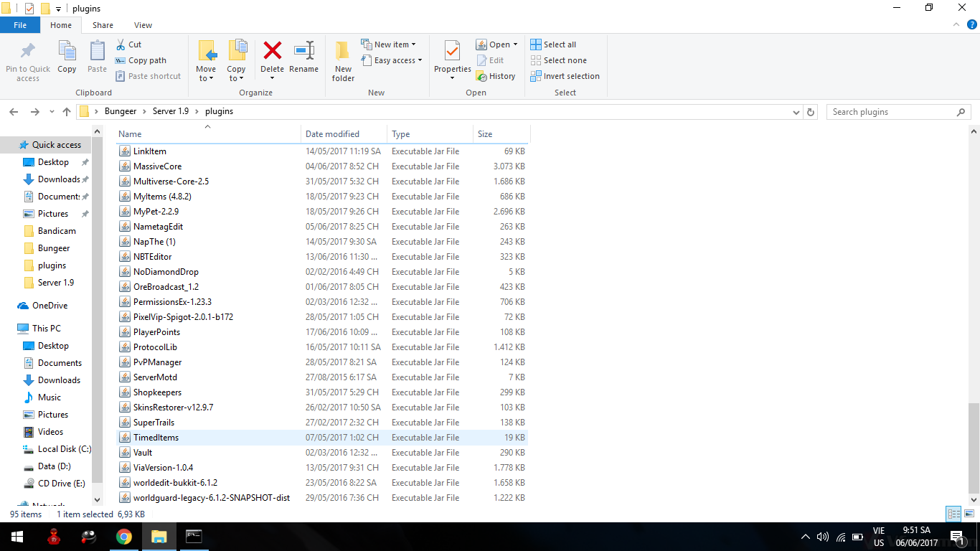Switch to large thumbnails view icon
Viewport: 980px width, 551px height.
click(969, 514)
